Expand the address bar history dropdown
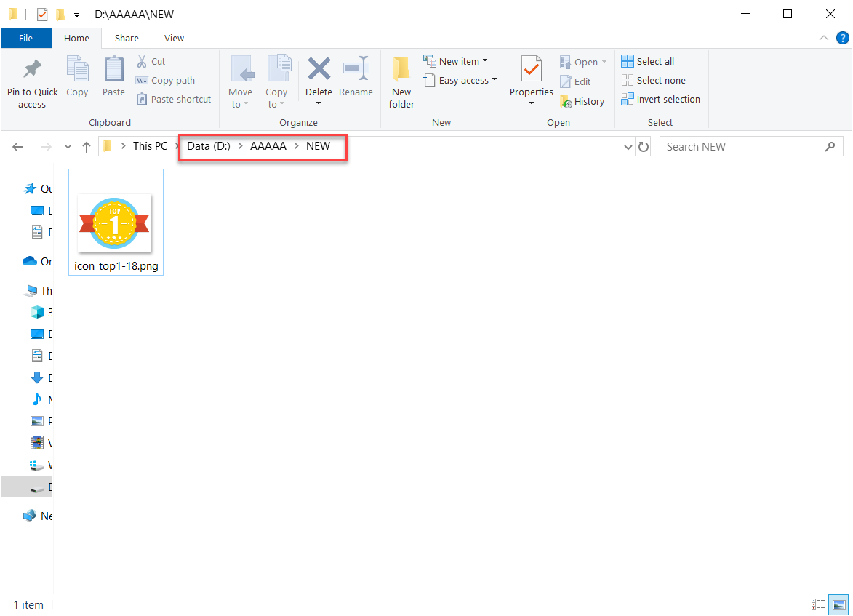The width and height of the screenshot is (853, 616). coord(628,146)
